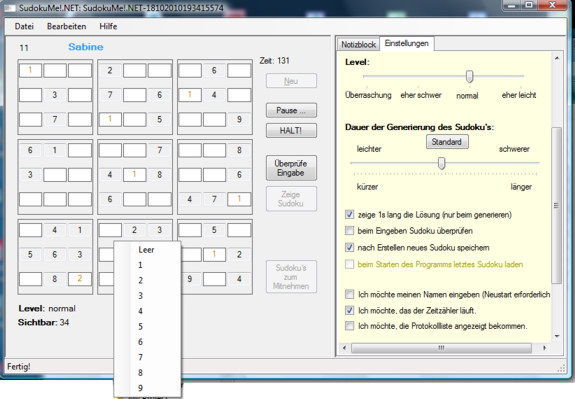Click the player name Sabine
This screenshot has height=399, width=575.
click(85, 47)
